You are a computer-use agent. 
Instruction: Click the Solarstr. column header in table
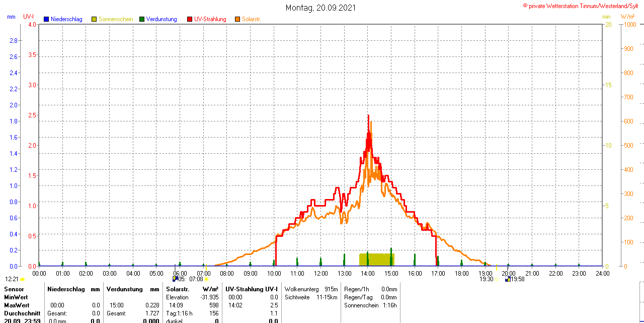pos(178,289)
